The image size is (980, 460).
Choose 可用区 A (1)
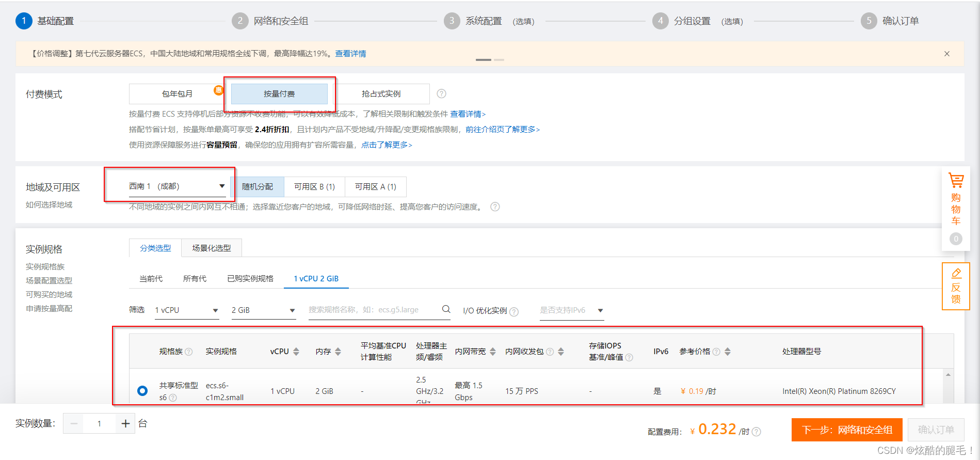point(376,186)
